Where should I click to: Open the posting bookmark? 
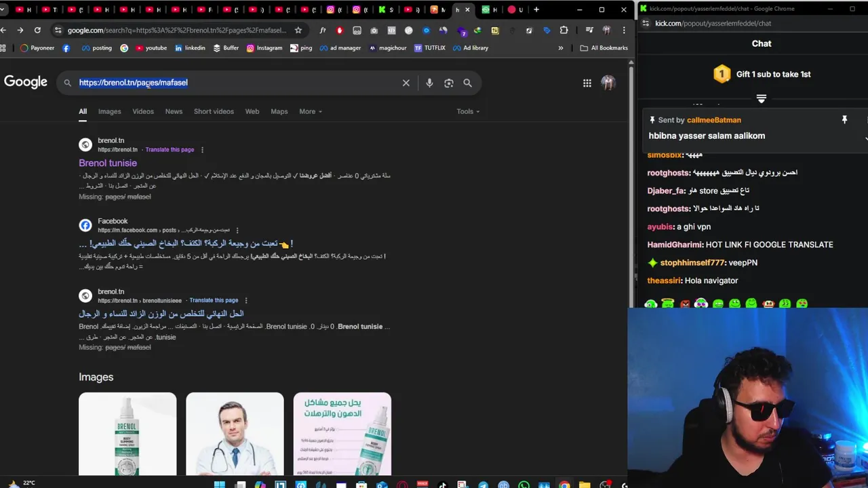(x=96, y=47)
